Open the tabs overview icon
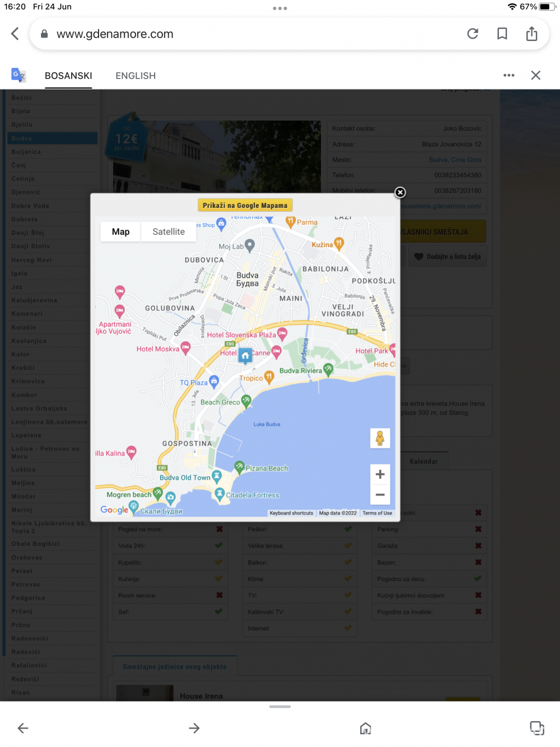Viewport: 560px width, 747px height. [537, 728]
